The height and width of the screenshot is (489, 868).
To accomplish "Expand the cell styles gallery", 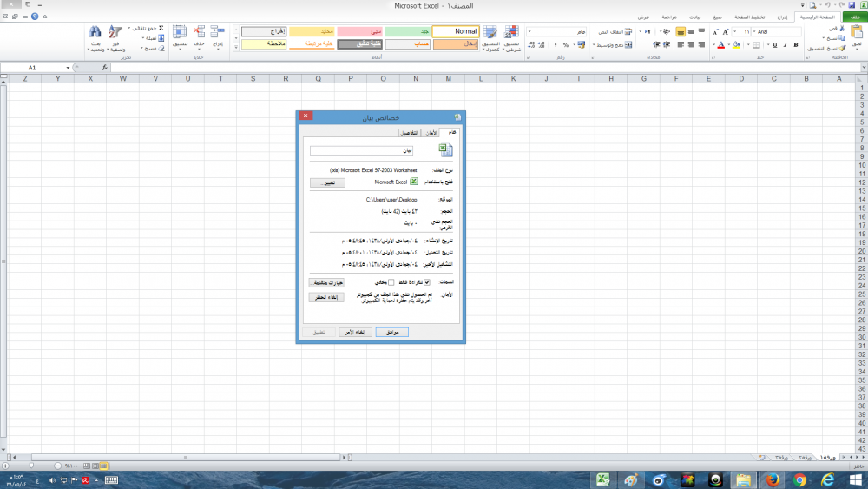I will pos(236,48).
